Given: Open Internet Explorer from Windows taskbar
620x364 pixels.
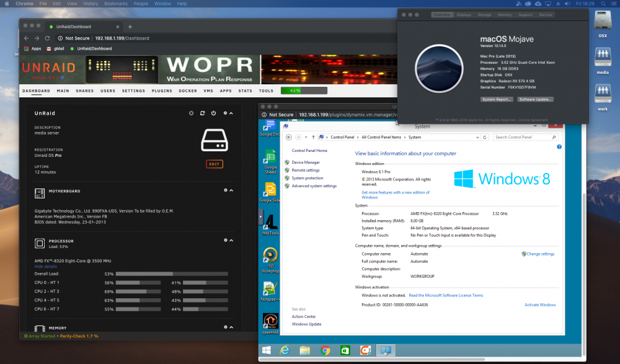Looking at the screenshot, I should tap(285, 350).
